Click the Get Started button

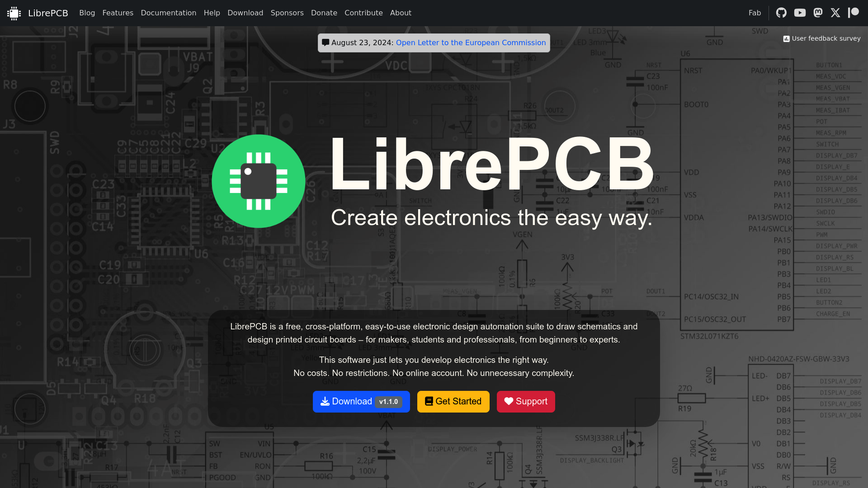(453, 401)
